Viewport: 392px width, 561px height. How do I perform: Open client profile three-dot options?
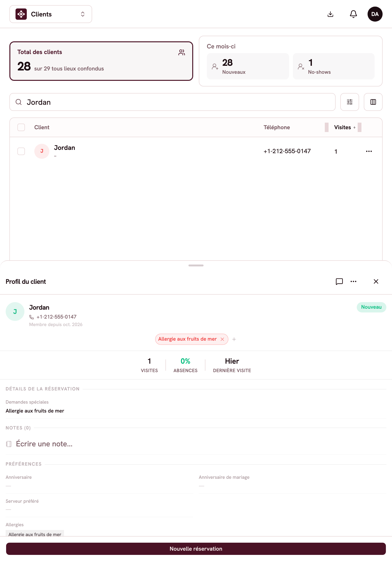click(x=353, y=281)
